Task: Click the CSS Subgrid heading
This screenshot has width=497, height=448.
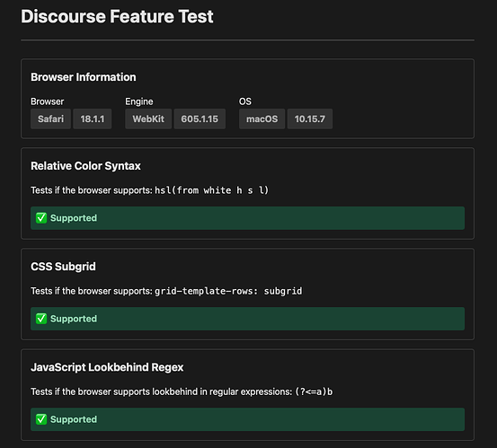Action: point(63,267)
